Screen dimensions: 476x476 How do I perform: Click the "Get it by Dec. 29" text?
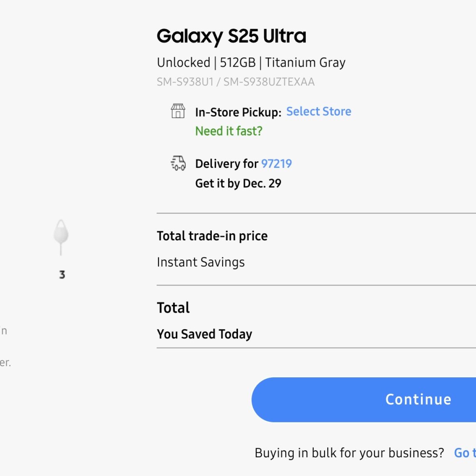[x=238, y=183]
